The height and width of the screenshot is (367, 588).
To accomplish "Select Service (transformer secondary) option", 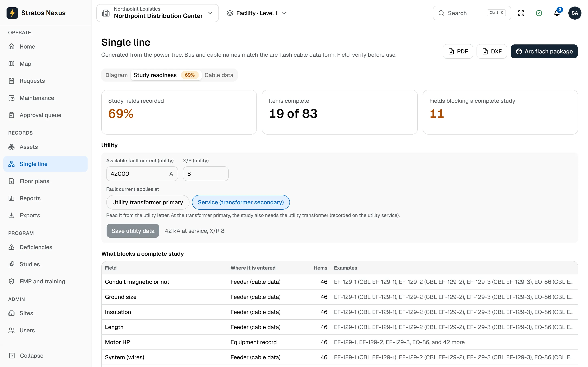I will (241, 202).
